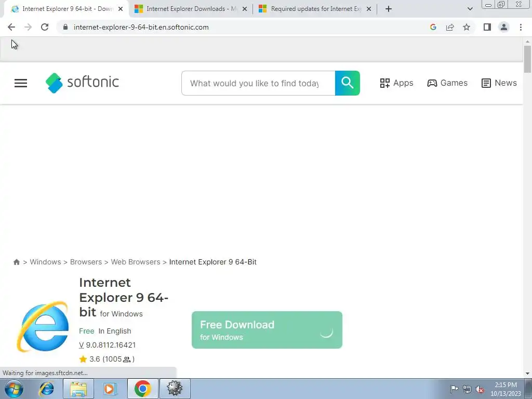The width and height of the screenshot is (532, 399).
Task: Click the browser forward arrow
Action: tap(28, 27)
